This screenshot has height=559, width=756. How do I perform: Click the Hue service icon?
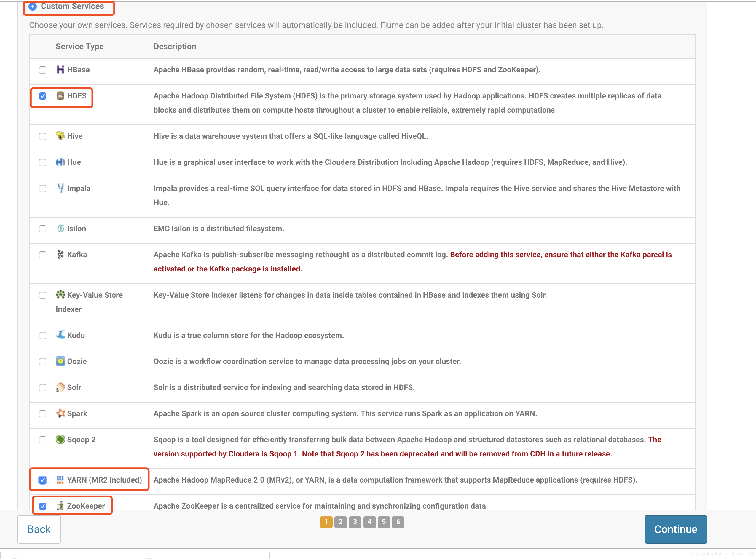60,162
